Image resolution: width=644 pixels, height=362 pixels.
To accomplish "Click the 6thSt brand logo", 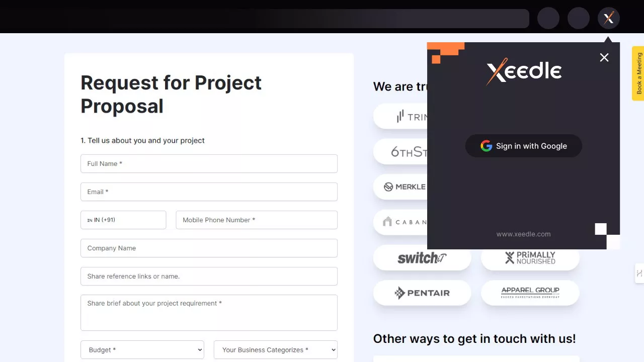I will point(407,152).
